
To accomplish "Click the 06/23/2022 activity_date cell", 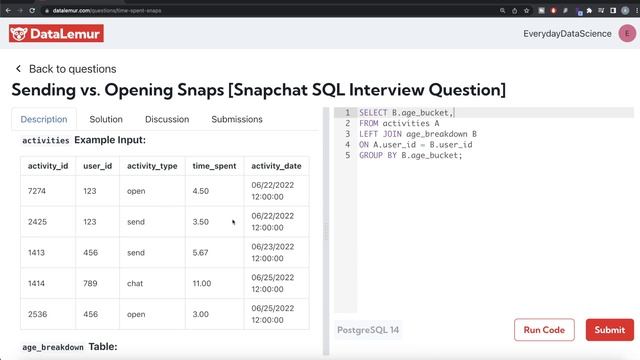I will 276,253.
